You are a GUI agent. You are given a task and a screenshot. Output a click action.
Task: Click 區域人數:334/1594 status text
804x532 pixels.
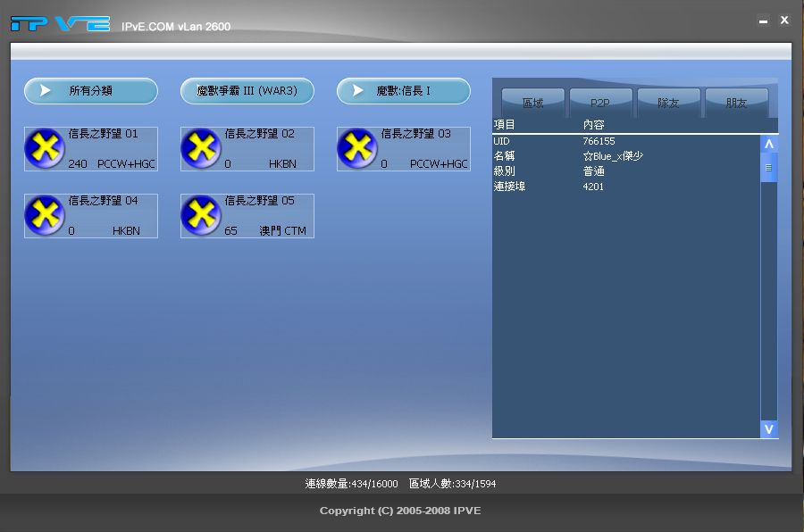click(x=452, y=484)
